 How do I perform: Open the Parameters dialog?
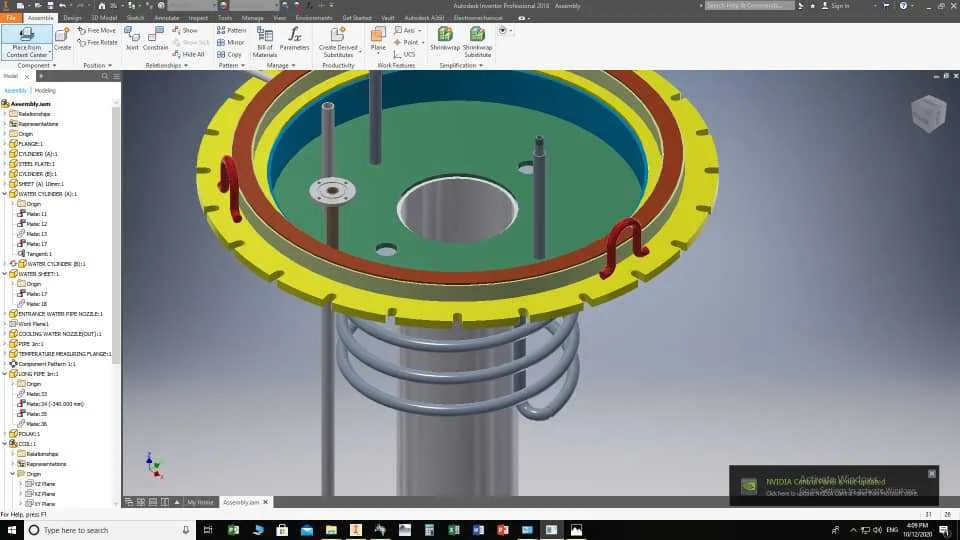pos(295,39)
